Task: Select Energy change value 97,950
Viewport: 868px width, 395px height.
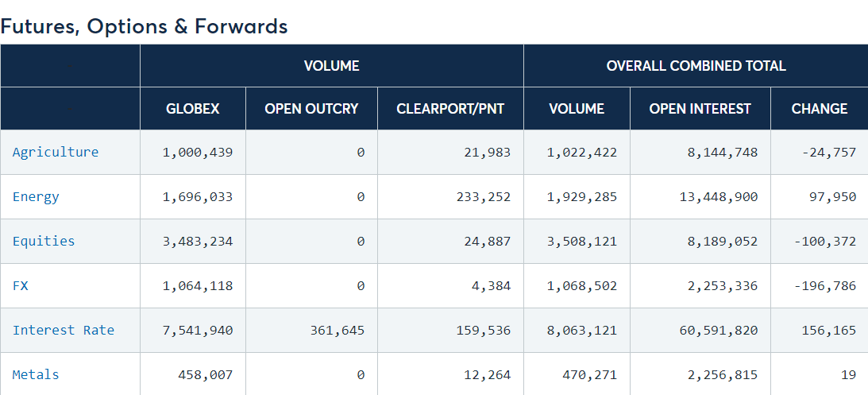Action: pos(833,196)
